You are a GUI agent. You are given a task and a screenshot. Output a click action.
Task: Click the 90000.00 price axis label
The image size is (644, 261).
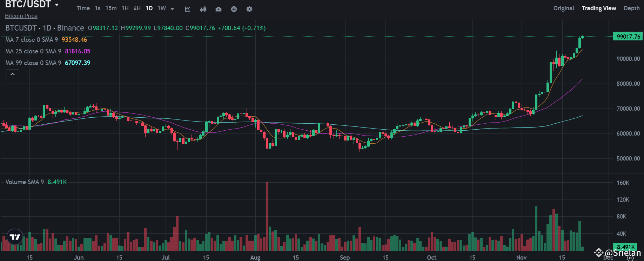tap(628, 59)
